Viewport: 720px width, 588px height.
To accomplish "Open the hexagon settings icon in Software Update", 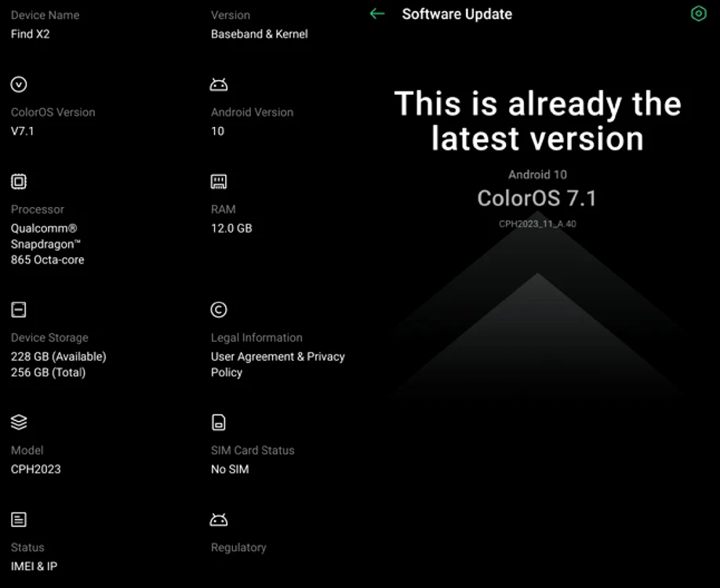I will coord(698,14).
